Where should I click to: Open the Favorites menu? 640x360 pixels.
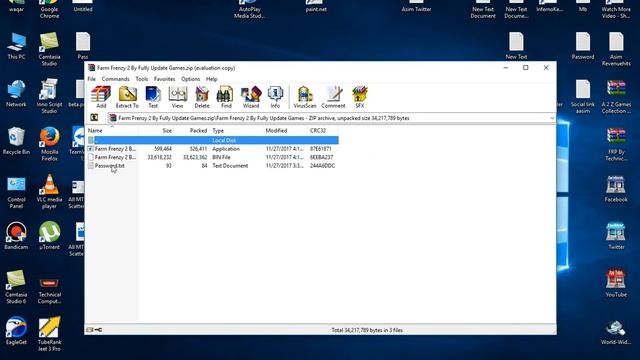(x=164, y=79)
